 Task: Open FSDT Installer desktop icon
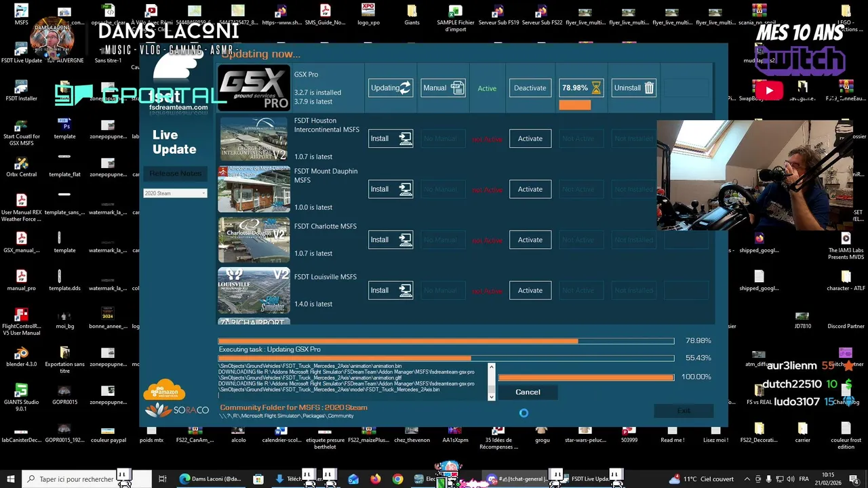22,91
